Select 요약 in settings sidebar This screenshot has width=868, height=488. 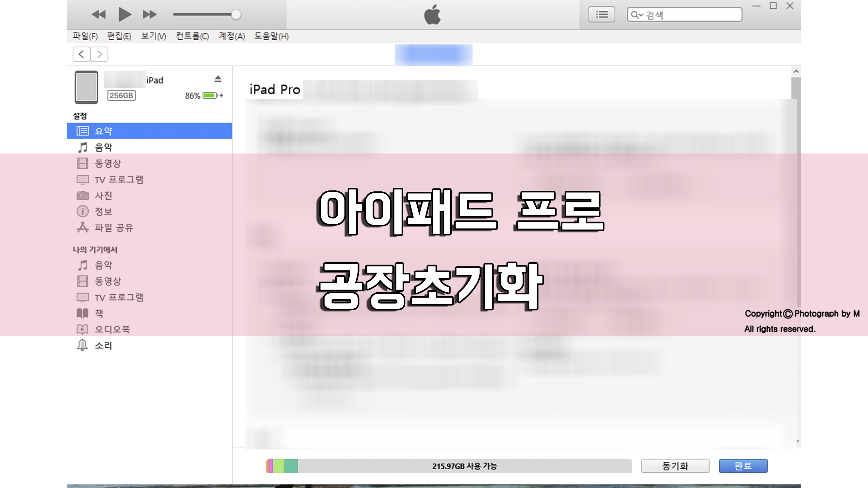149,131
